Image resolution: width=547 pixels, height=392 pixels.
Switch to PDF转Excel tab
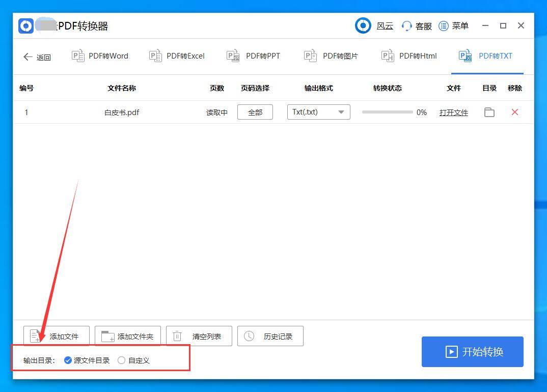(x=177, y=56)
